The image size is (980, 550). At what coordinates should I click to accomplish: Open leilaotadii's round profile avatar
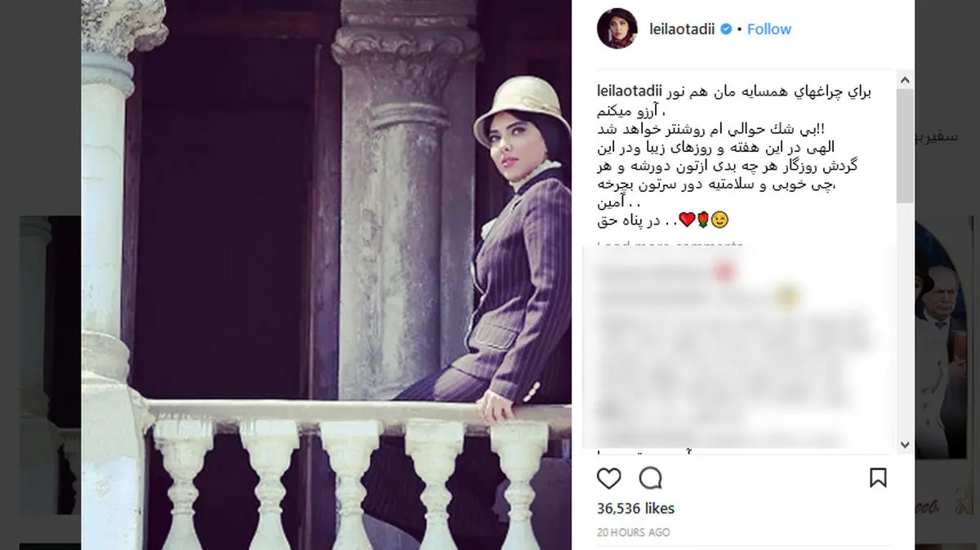615,29
